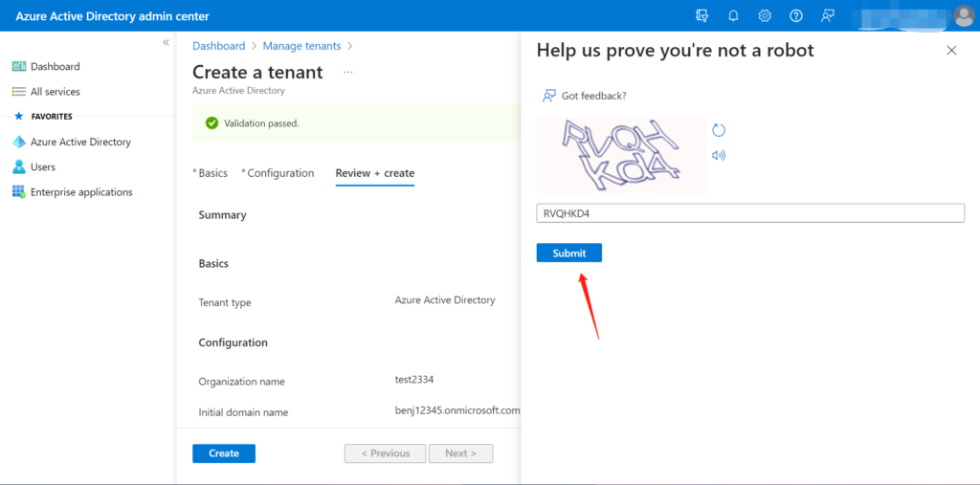Switch to the Basics tab
Viewport: 980px width, 485px height.
(212, 173)
